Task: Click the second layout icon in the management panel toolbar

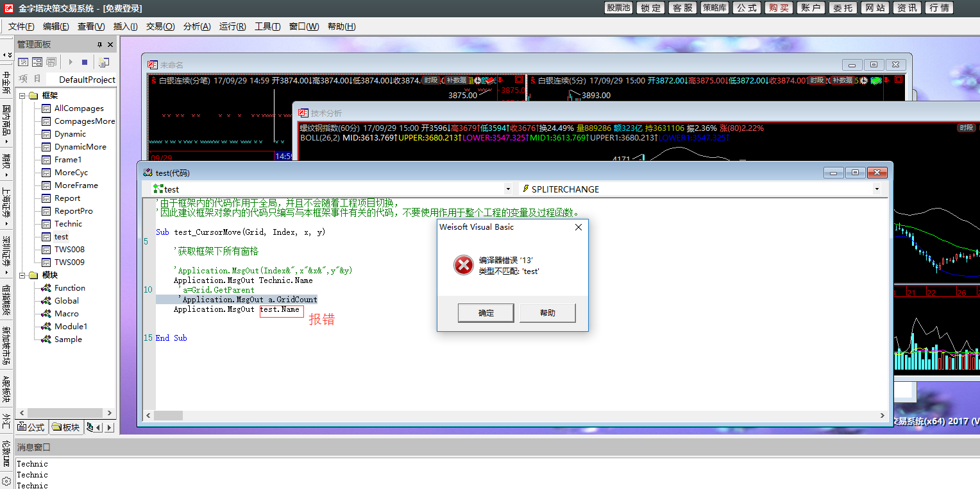Action: click(x=37, y=62)
